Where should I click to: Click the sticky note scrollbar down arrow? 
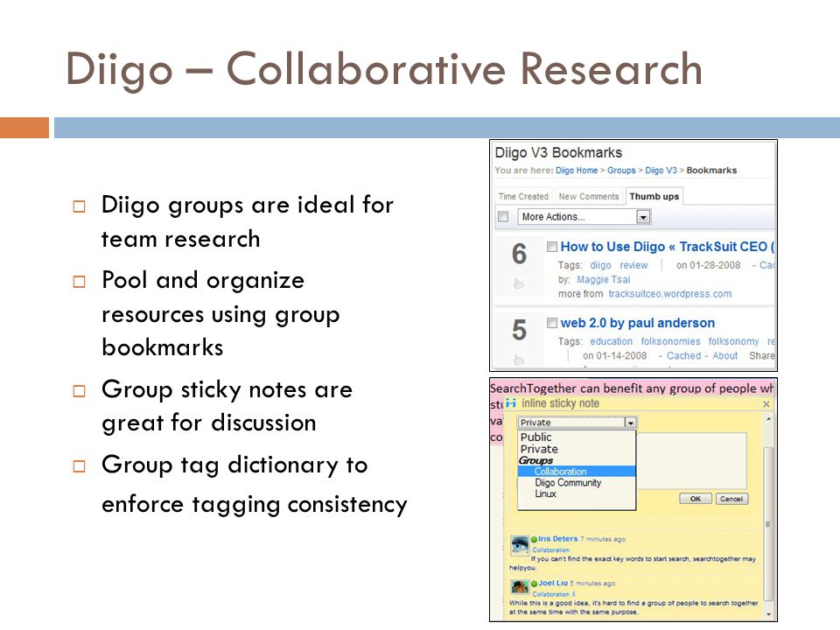pos(768,614)
